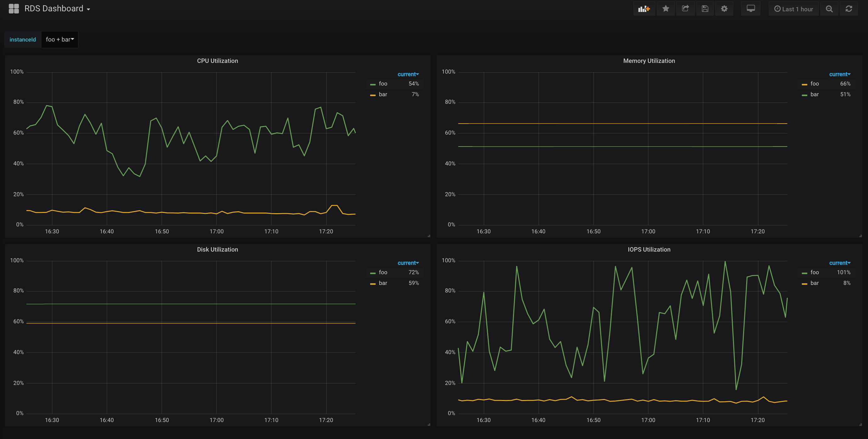Sort by current in Disk Utilization legend

coord(408,263)
